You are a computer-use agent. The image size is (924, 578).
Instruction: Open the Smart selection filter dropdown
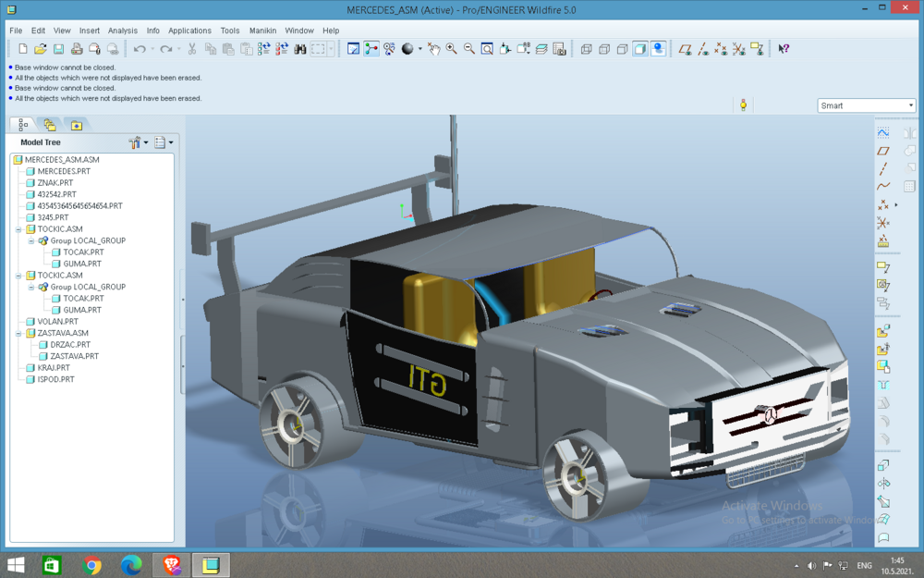pos(867,105)
